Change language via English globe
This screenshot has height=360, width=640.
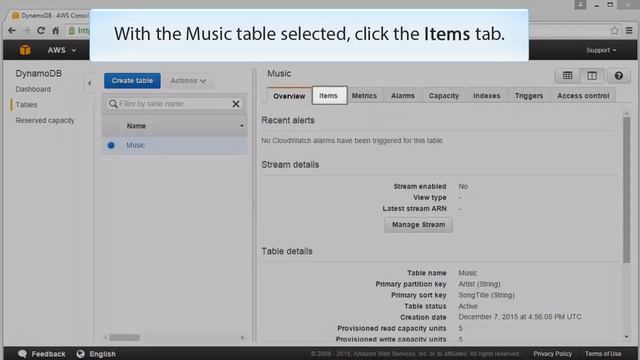[x=96, y=354]
